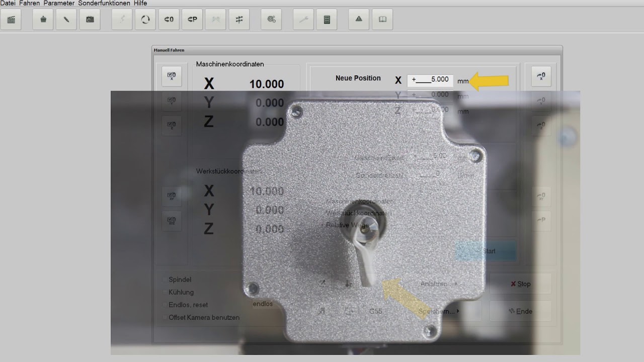Open the Sonderfunktionen menu
The image size is (644, 362).
pyautogui.click(x=104, y=3)
